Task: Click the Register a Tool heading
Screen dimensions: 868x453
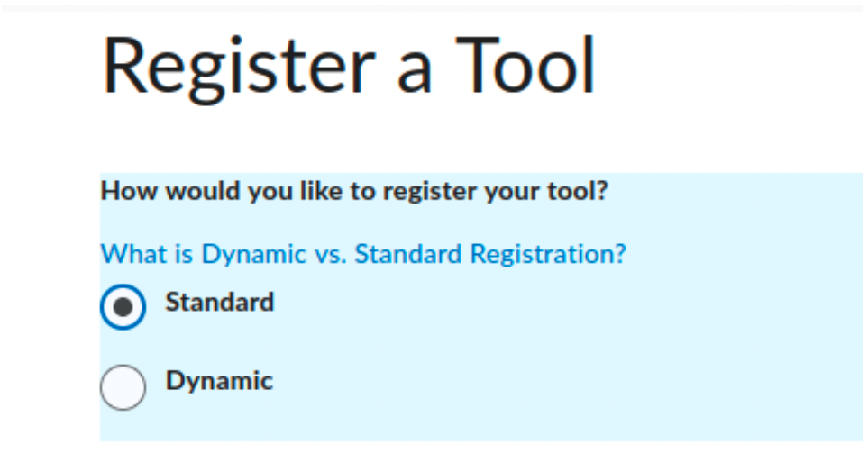Action: 349,67
